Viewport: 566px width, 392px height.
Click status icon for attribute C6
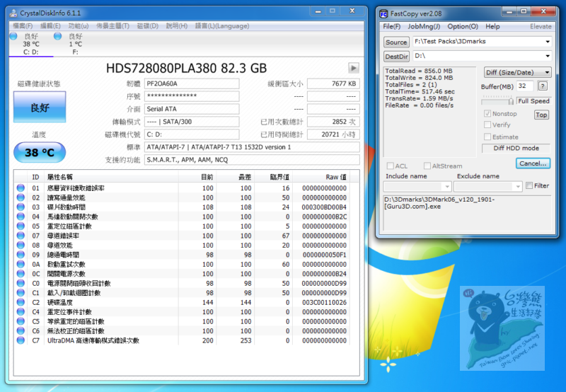point(21,331)
